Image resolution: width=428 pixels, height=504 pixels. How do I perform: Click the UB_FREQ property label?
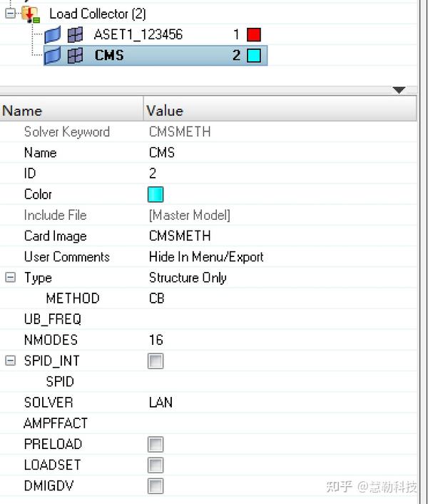[53, 320]
